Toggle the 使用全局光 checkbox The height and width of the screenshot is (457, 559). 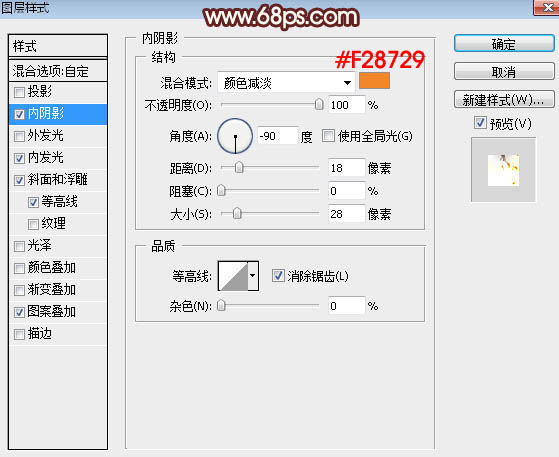(x=328, y=135)
